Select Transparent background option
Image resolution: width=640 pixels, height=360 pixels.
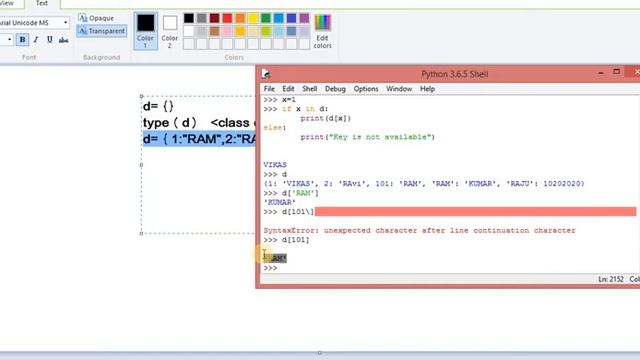pos(102,31)
